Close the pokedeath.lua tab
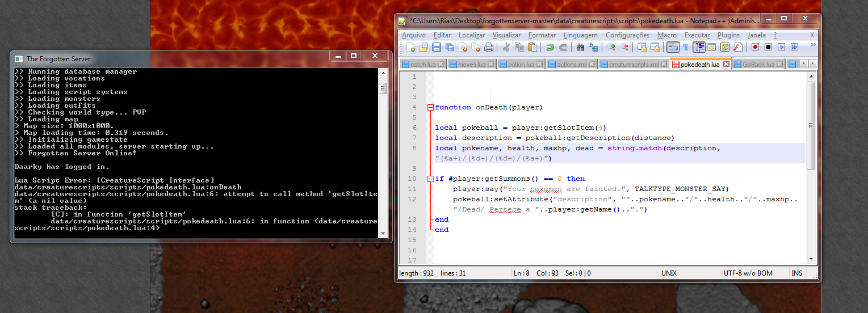This screenshot has height=313, width=868. pos(726,64)
